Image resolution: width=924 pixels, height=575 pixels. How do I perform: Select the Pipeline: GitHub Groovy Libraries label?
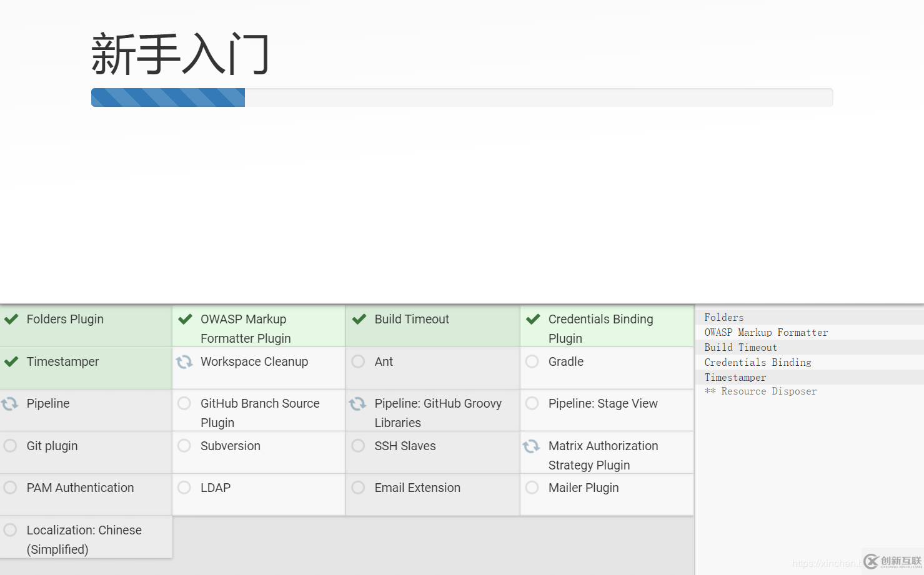pos(438,413)
